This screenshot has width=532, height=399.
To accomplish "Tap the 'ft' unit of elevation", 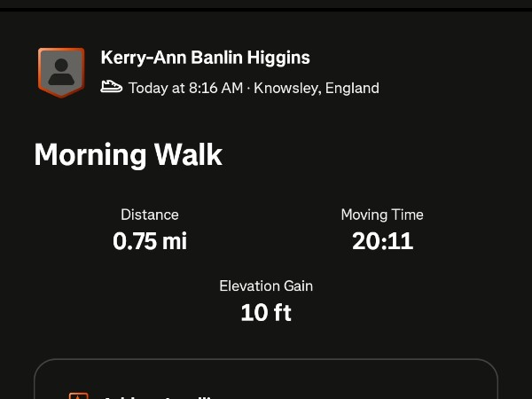I will [282, 312].
